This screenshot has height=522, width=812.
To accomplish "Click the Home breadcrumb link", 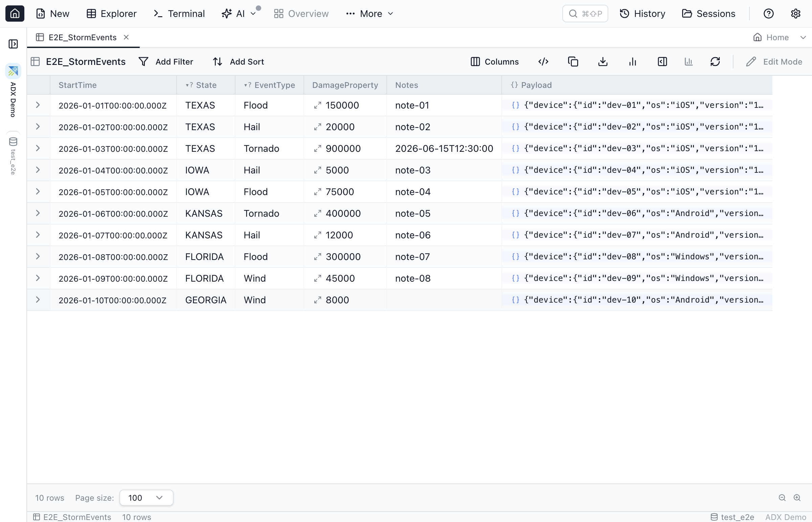I will (x=771, y=37).
